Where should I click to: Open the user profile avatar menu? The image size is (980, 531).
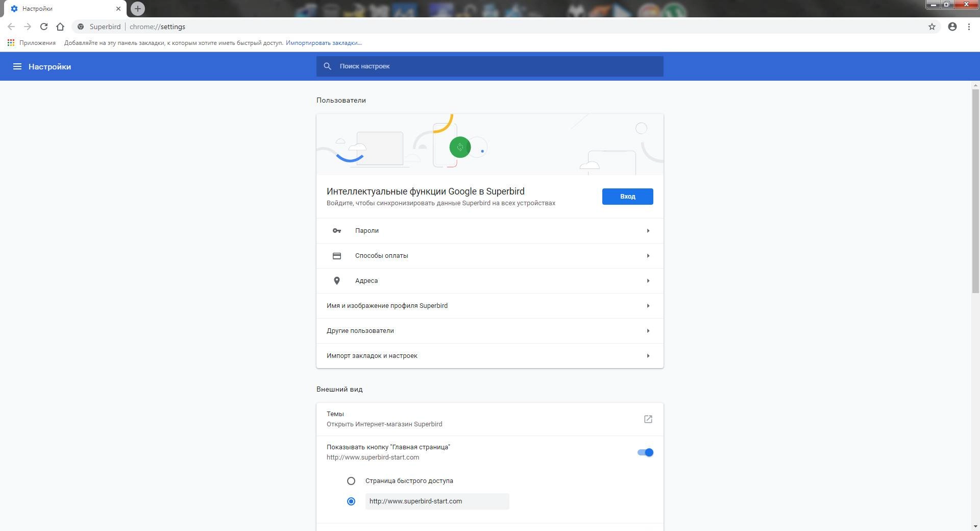[952, 27]
